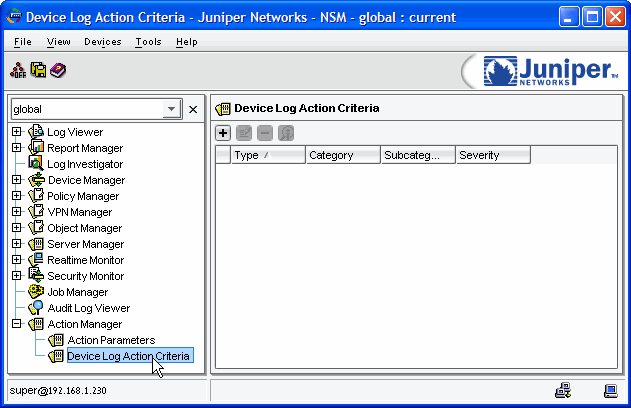Select Job Manager in the tree
This screenshot has width=631, height=408.
(78, 292)
